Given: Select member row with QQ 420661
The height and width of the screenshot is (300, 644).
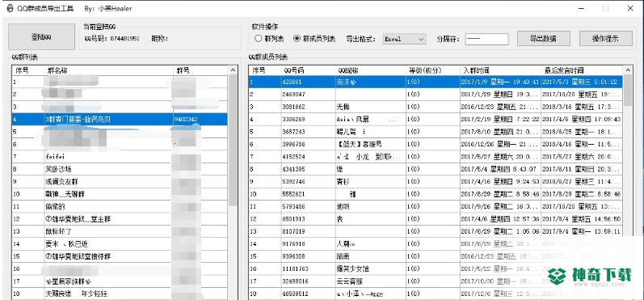Looking at the screenshot, I should coord(436,82).
